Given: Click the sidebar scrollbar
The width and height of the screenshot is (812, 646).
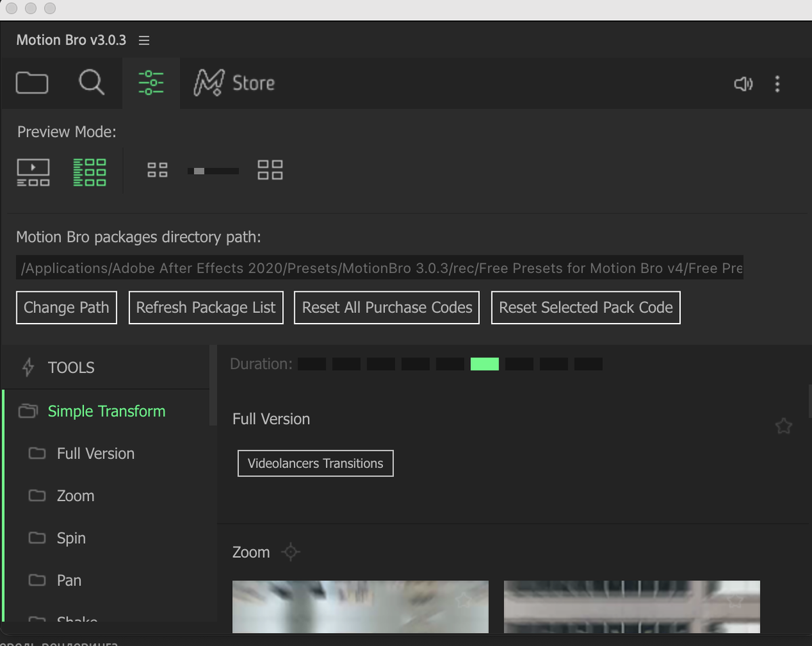Looking at the screenshot, I should coord(213,386).
